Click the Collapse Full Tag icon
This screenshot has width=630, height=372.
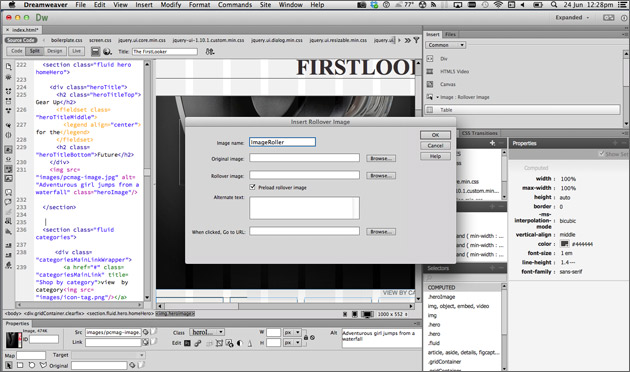(x=8, y=91)
